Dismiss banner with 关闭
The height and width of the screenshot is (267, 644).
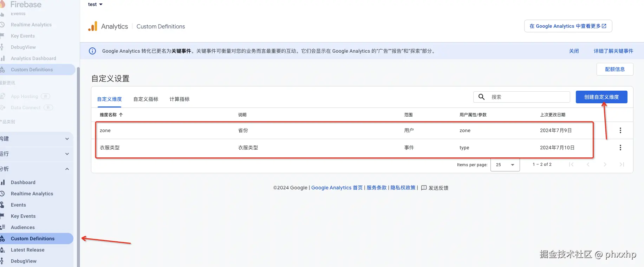(x=574, y=51)
